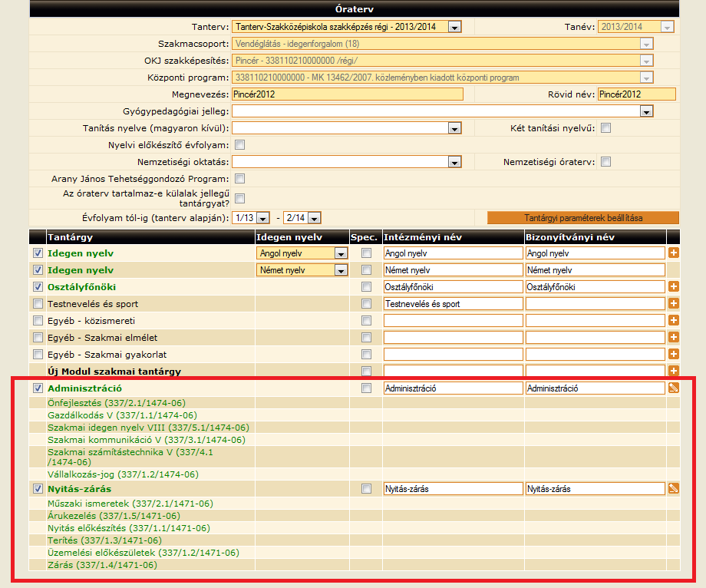The image size is (706, 588).
Task: Toggle Spec. checkbox for Adminisztráció row
Action: [367, 388]
